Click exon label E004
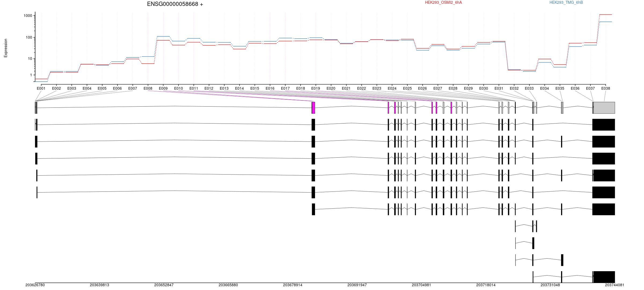 point(87,88)
